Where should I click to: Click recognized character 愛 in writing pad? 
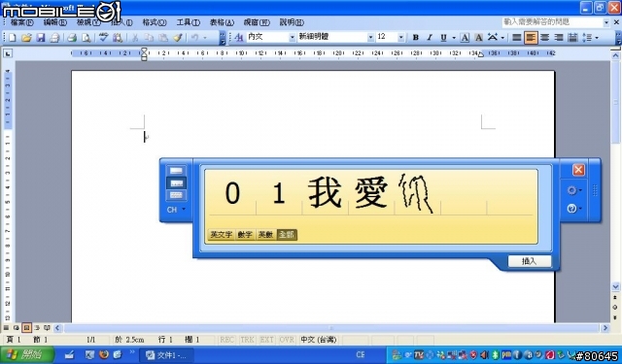pyautogui.click(x=370, y=193)
